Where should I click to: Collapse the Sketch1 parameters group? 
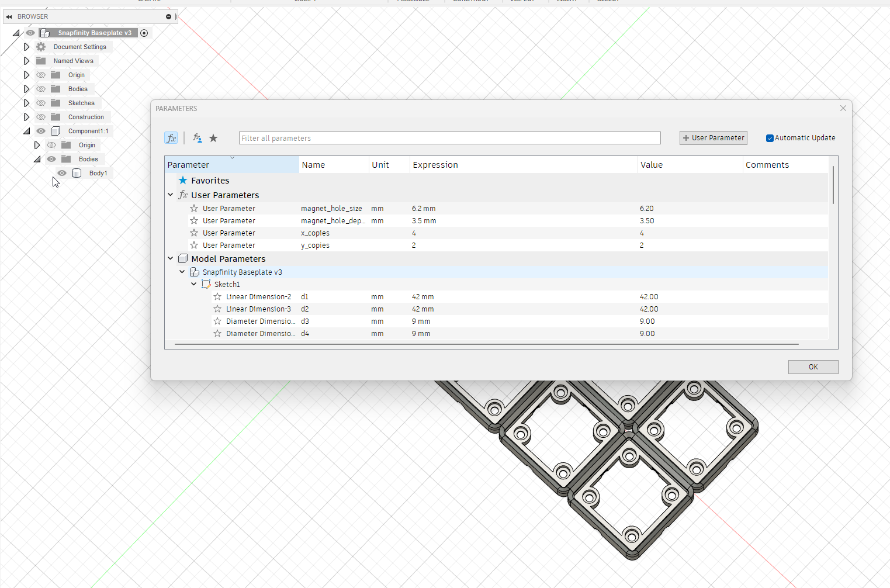tap(194, 284)
